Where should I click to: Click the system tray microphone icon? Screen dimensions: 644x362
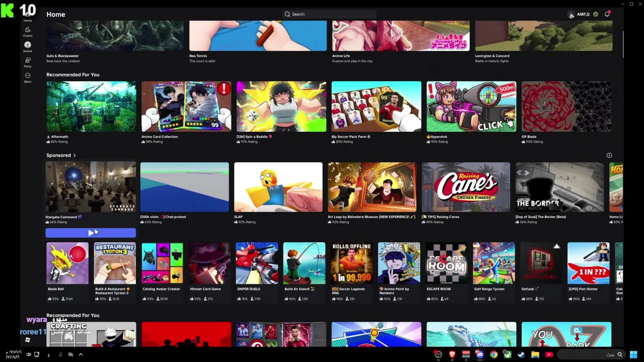(60, 354)
